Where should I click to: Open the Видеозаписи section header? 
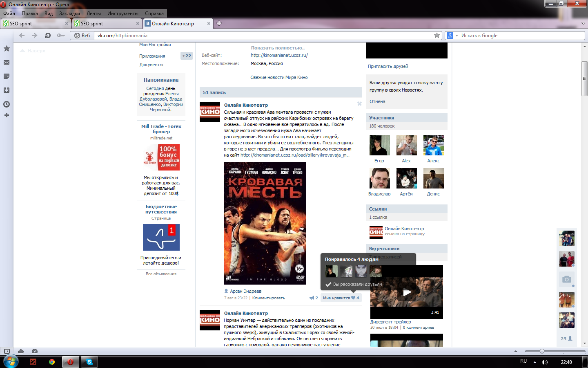click(407, 249)
